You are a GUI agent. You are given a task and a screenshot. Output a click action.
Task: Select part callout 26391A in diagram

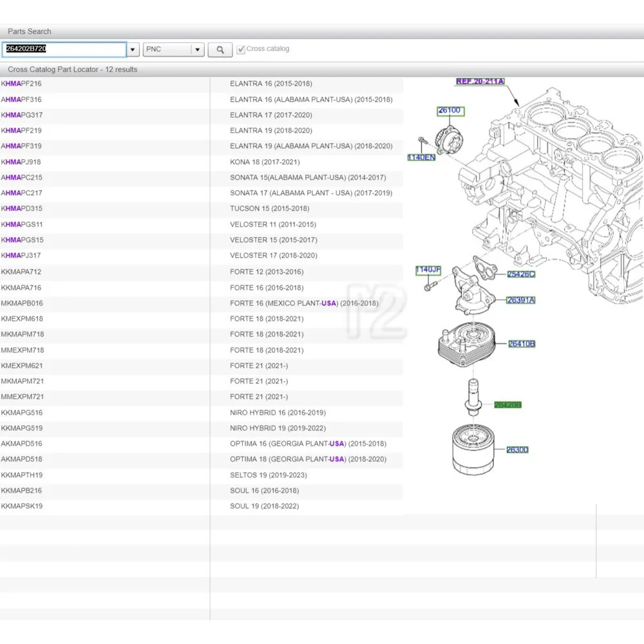click(x=521, y=300)
